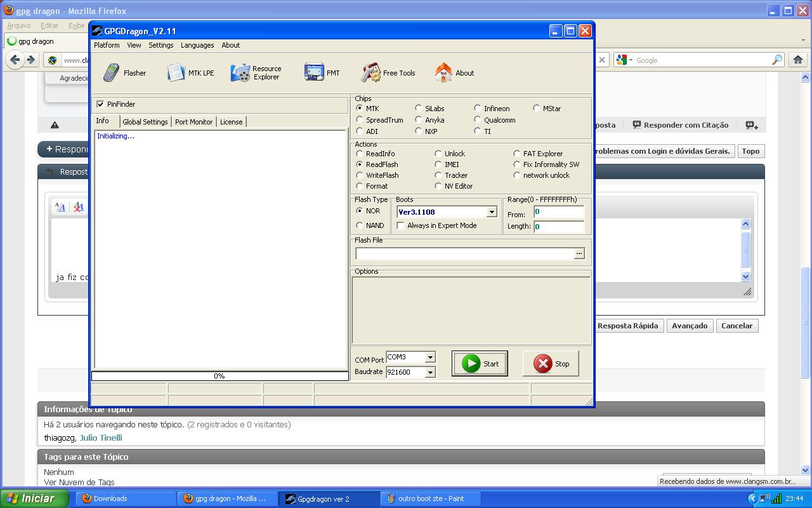Expand Baudrate dropdown

(x=430, y=372)
